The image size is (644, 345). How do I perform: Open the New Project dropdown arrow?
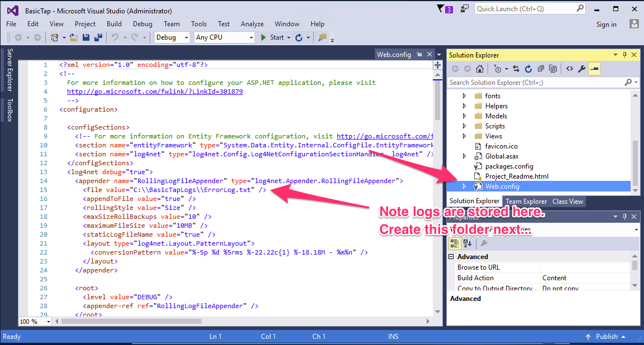click(64, 37)
